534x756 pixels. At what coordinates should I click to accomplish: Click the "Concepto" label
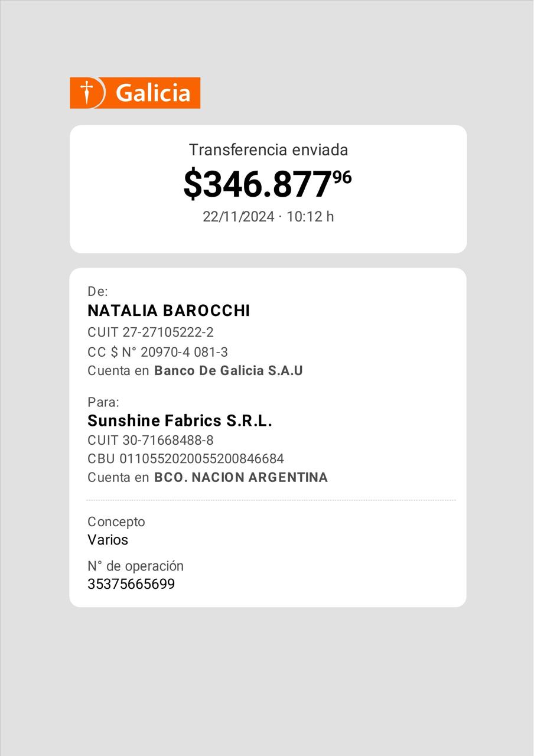click(x=116, y=522)
